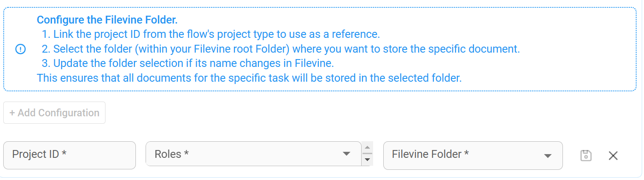Click the circled exclamation info icon

pyautogui.click(x=21, y=49)
